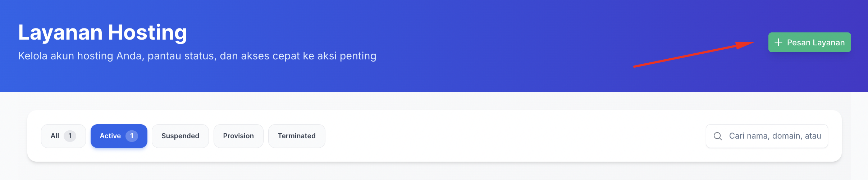Click the Kelola akun hosting subtitle text
868x180 pixels.
(197, 56)
